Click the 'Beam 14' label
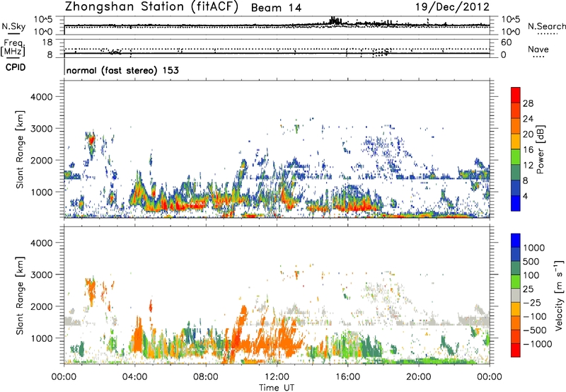 tap(276, 8)
